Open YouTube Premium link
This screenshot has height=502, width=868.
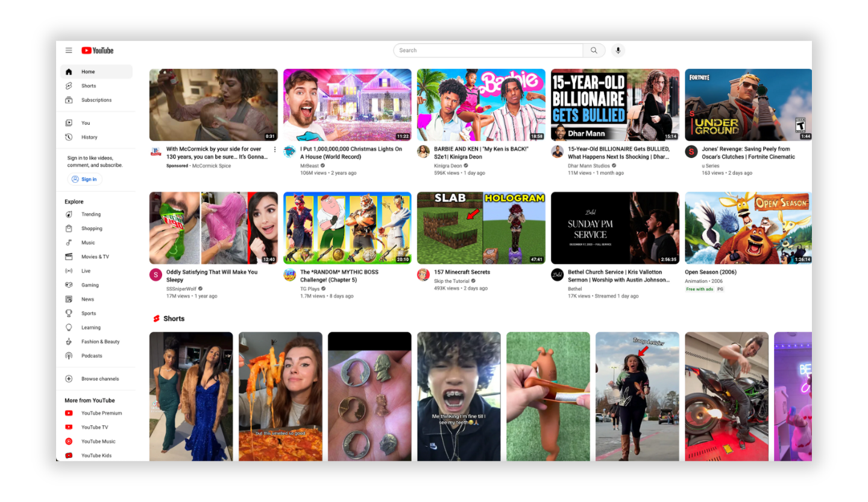point(101,413)
